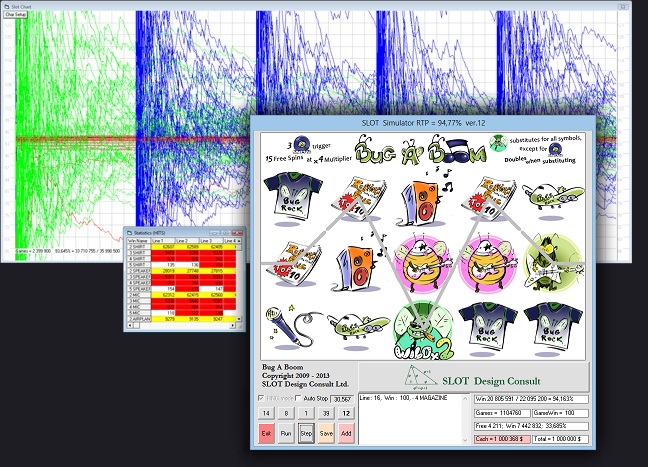Click the 'Total = 1 000 000 $' field
Viewport: 648px width, 467px height.
coord(560,439)
